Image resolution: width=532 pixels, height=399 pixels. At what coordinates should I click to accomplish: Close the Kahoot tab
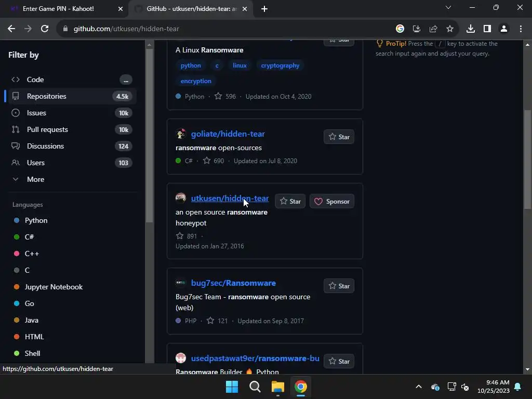[x=120, y=9]
